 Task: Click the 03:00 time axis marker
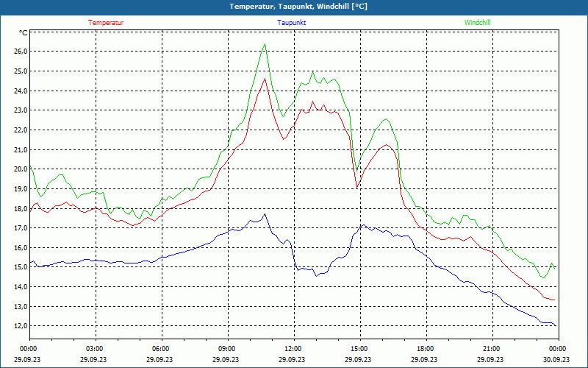pyautogui.click(x=95, y=349)
